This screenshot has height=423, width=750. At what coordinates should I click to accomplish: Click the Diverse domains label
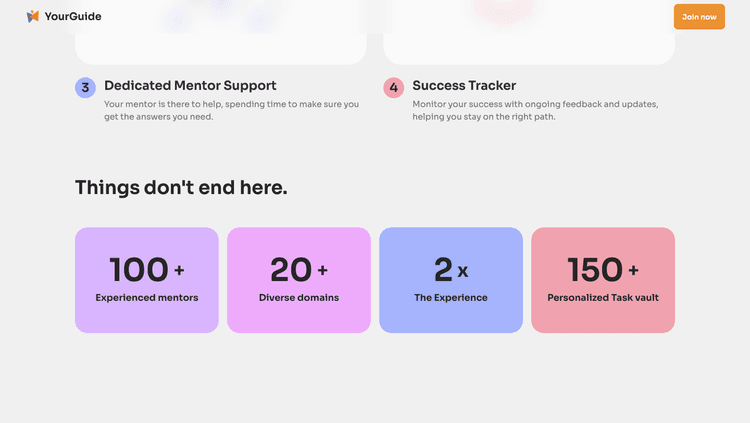point(299,298)
